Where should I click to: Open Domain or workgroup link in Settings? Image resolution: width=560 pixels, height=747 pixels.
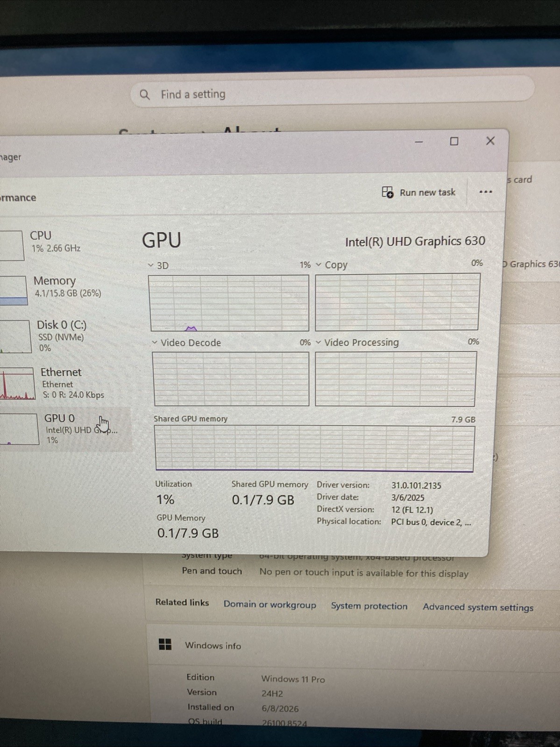coord(269,605)
